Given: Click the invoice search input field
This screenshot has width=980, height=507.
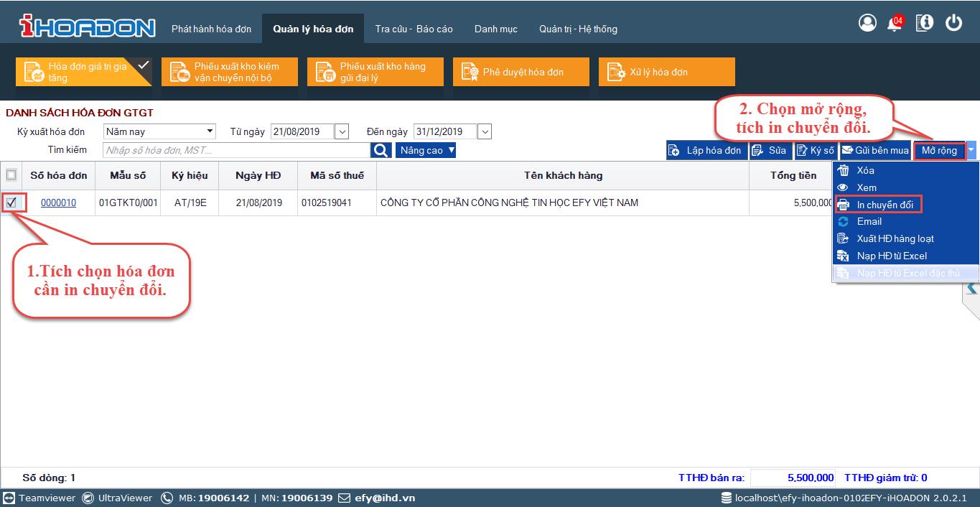Looking at the screenshot, I should (236, 150).
